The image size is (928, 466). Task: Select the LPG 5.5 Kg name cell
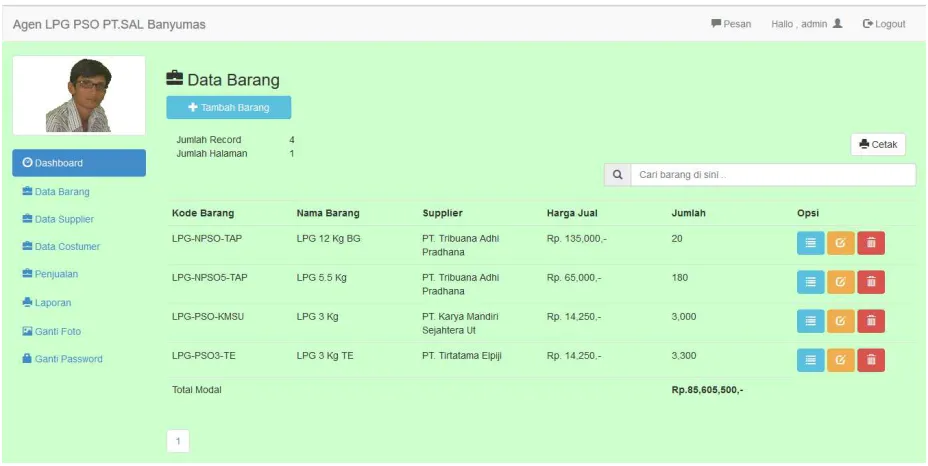(321, 278)
